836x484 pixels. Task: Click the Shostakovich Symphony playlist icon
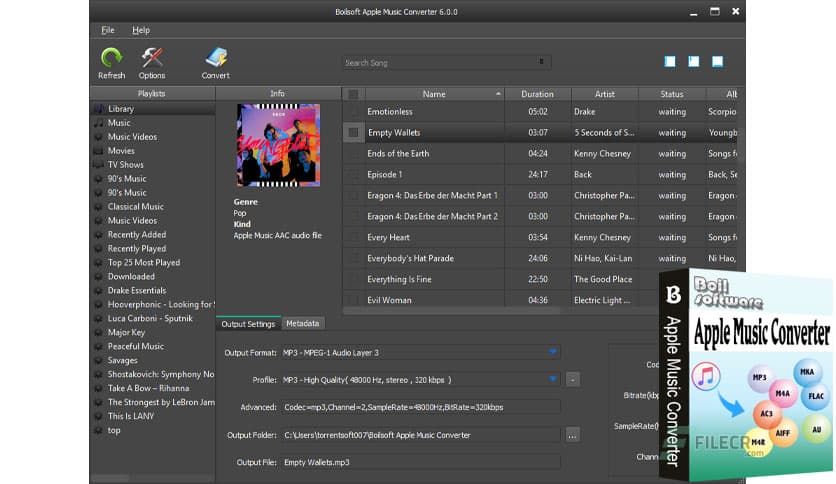[x=99, y=374]
